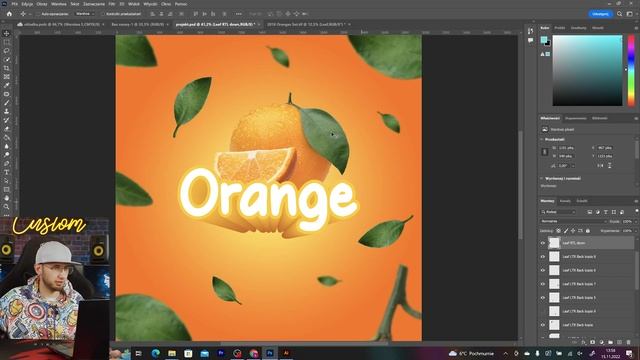
Task: Hide the Leaf LTR Back kopia 5 layer
Action: pyautogui.click(x=543, y=298)
